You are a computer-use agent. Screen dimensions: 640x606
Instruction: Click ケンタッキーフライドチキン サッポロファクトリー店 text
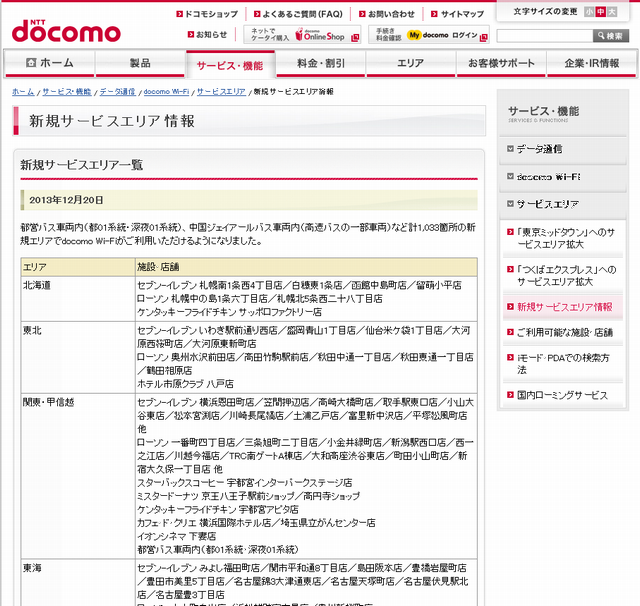pyautogui.click(x=229, y=312)
